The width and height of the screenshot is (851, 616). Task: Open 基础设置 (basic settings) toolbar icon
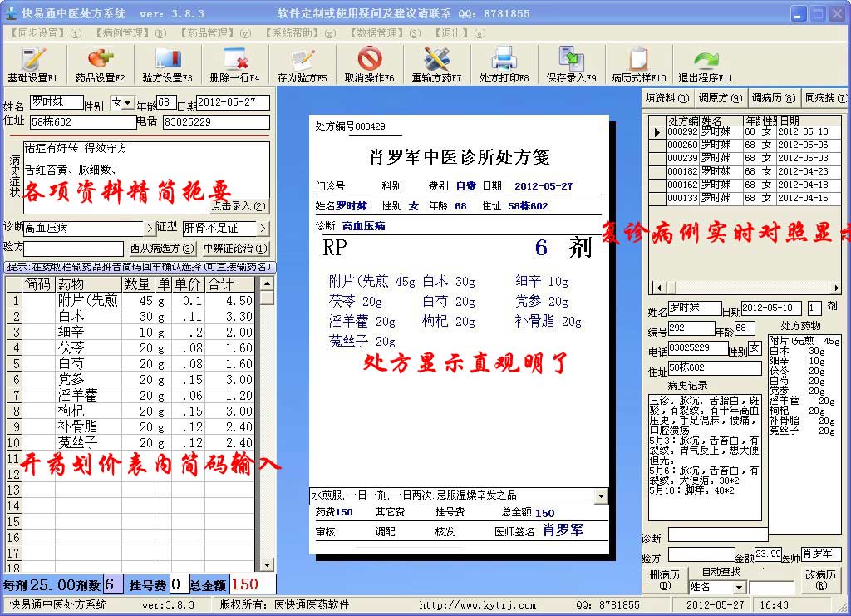[32, 64]
